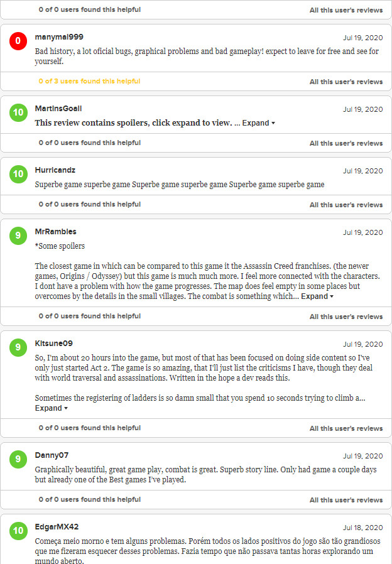392x564 pixels.
Task: Expand MartinsGoall's spoiler review
Action: click(259, 123)
